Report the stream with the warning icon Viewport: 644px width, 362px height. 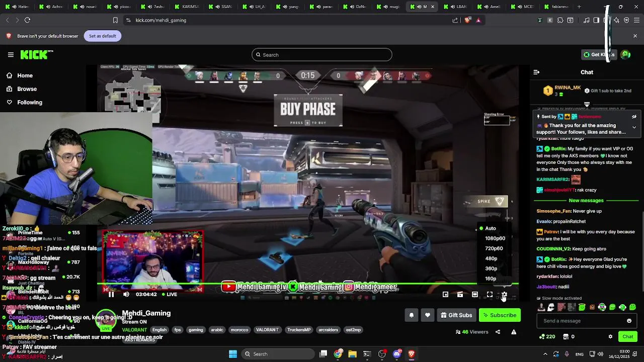tap(514, 332)
